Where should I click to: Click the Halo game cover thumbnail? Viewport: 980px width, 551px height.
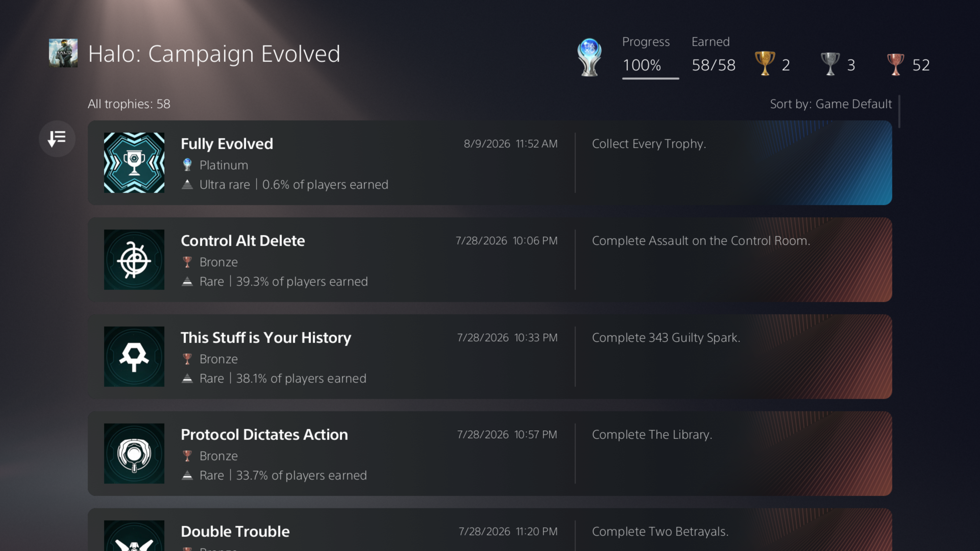(x=63, y=53)
